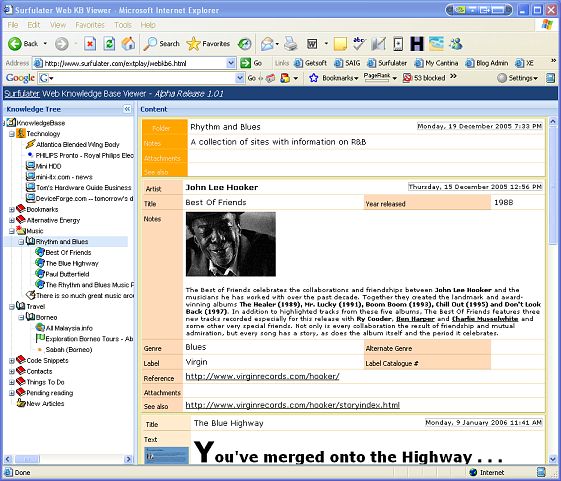Collapse the Technology tree node

11,134
